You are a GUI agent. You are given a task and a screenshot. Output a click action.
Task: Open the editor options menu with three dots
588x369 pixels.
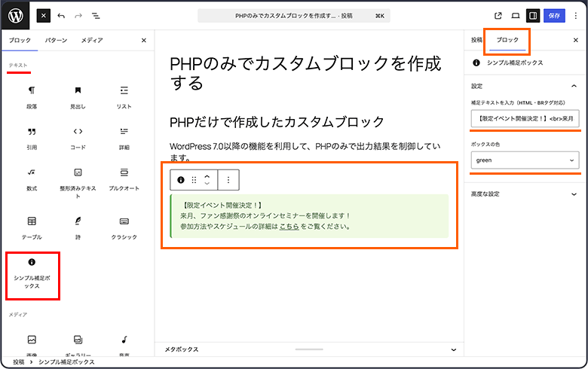pos(576,16)
